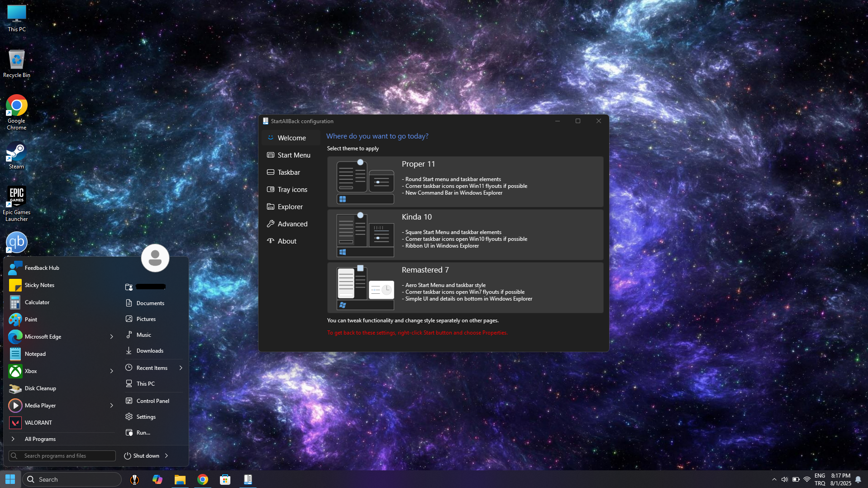Screen dimensions: 868x488
Task: Open the Taskbar settings page
Action: (x=291, y=172)
